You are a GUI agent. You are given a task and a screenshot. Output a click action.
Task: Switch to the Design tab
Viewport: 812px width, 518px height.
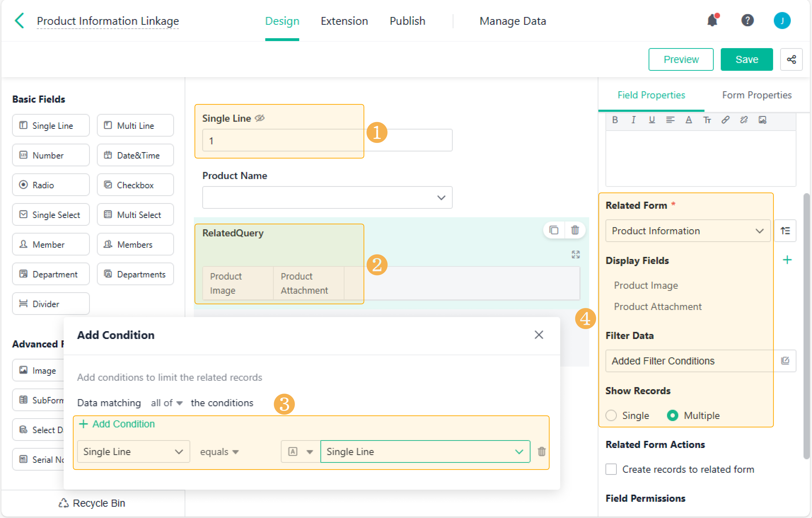coord(282,21)
